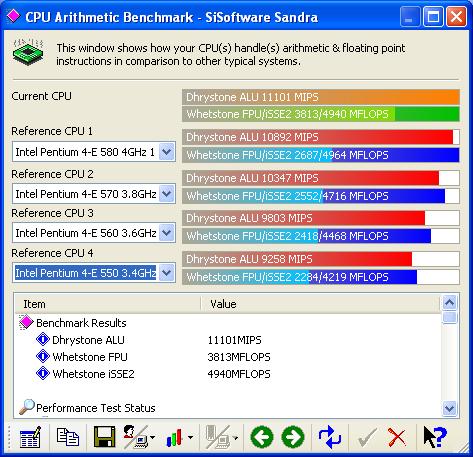Click the red Dhrystone ALU 10892 MIPS bar
The height and width of the screenshot is (457, 473).
click(321, 137)
